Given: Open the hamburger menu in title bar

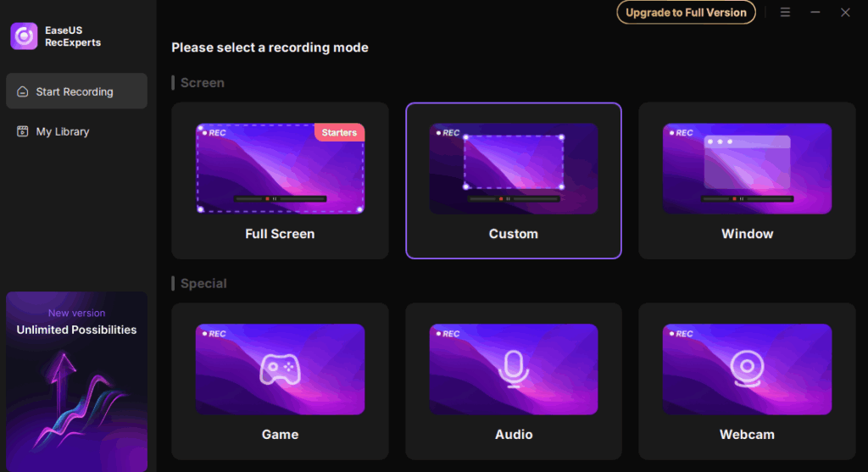Looking at the screenshot, I should (x=785, y=12).
